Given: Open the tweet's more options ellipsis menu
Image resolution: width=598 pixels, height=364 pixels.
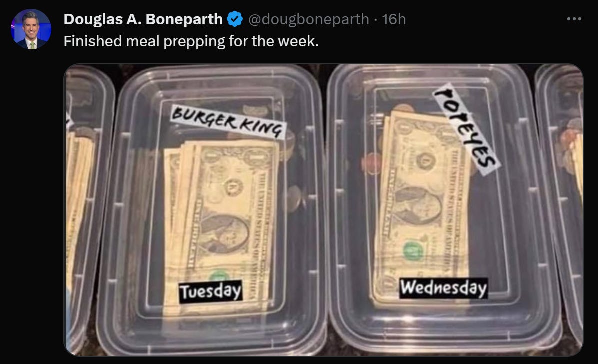Looking at the screenshot, I should 574,19.
